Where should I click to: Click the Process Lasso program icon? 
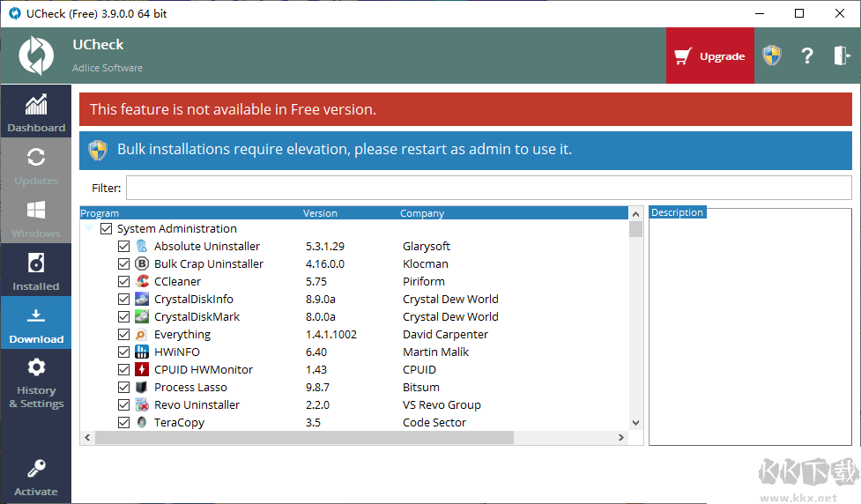(x=142, y=387)
